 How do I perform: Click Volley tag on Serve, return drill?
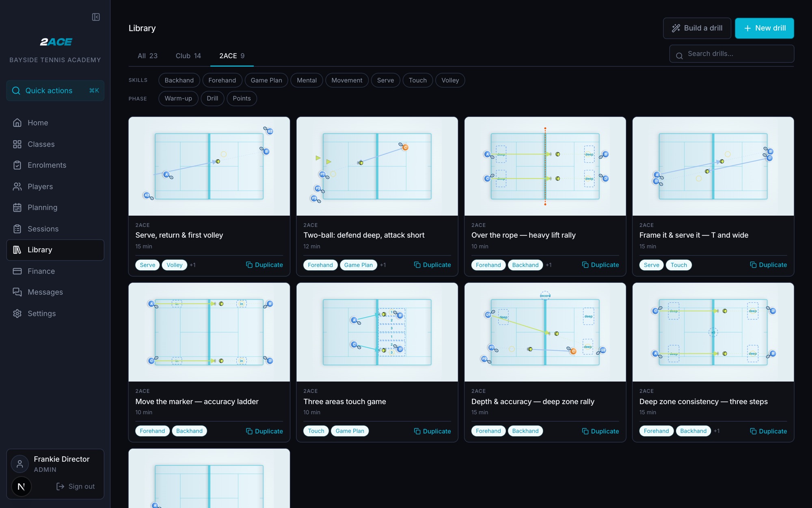click(175, 265)
